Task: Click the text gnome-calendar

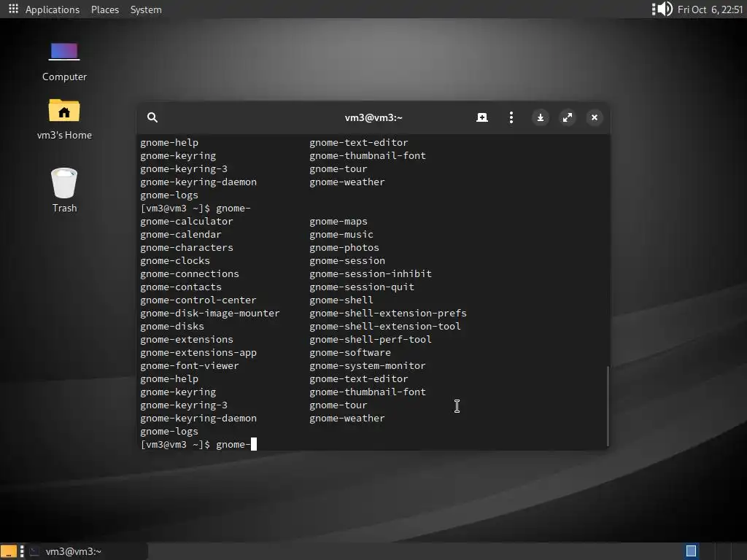Action: pos(181,234)
